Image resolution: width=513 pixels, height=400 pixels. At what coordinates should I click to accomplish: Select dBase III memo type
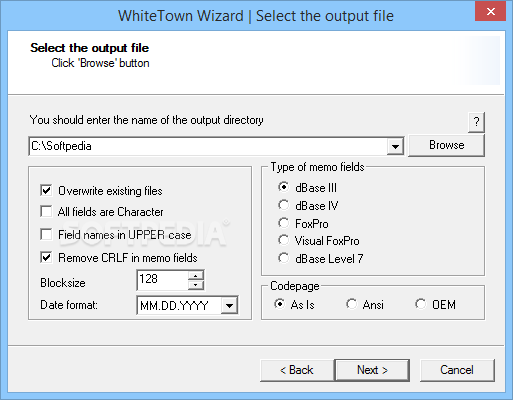[x=283, y=187]
